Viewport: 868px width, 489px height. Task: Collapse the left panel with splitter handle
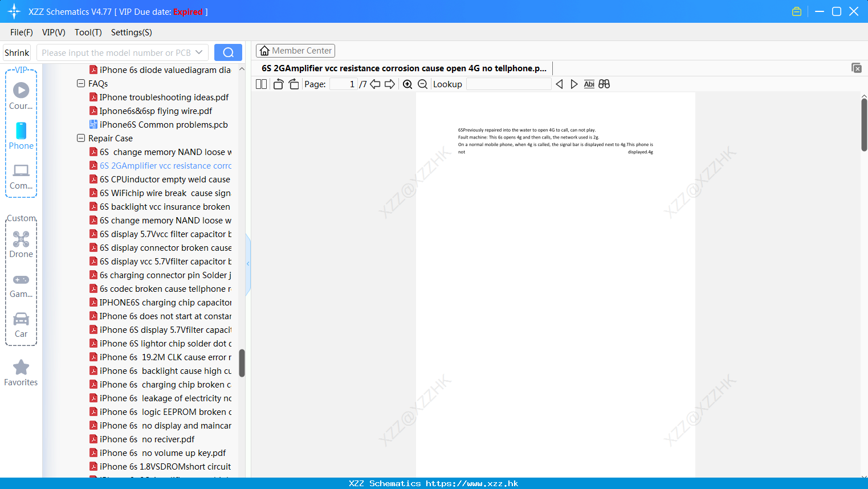248,264
